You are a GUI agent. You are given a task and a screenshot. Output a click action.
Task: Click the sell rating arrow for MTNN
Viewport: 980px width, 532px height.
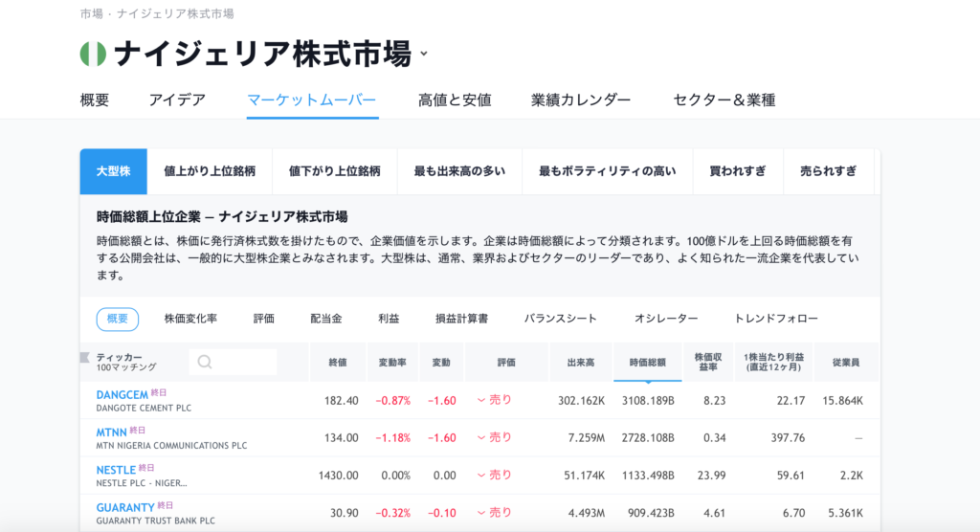(x=481, y=437)
